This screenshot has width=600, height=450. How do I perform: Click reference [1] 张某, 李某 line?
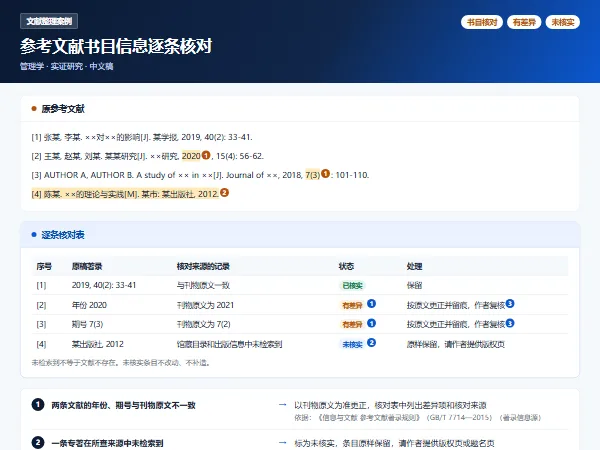(x=142, y=137)
